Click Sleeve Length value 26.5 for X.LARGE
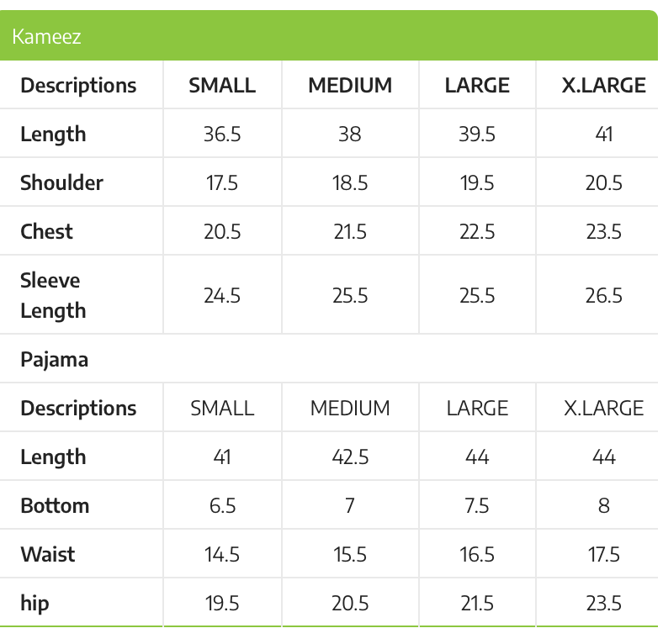The height and width of the screenshot is (644, 663). (x=603, y=296)
